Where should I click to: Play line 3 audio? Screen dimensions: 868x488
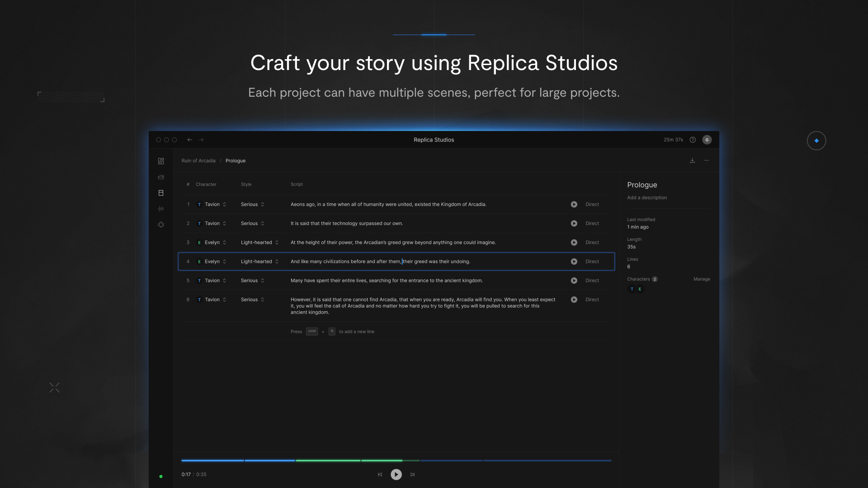(x=574, y=243)
